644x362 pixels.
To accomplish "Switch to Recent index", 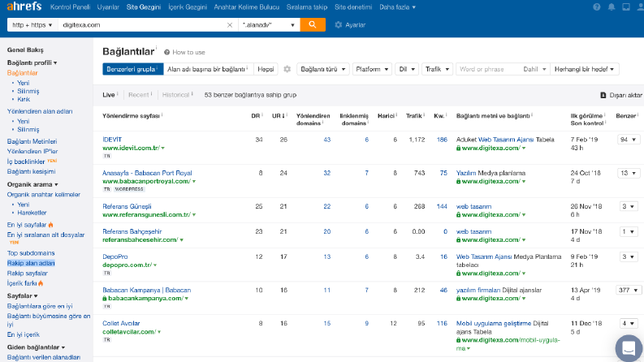I will [x=138, y=95].
